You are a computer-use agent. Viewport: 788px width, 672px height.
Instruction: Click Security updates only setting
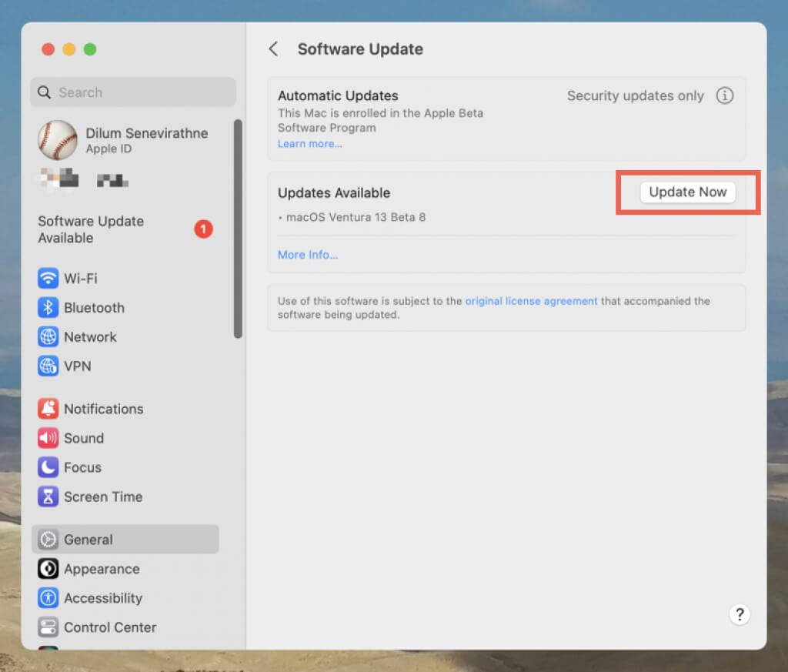(635, 95)
